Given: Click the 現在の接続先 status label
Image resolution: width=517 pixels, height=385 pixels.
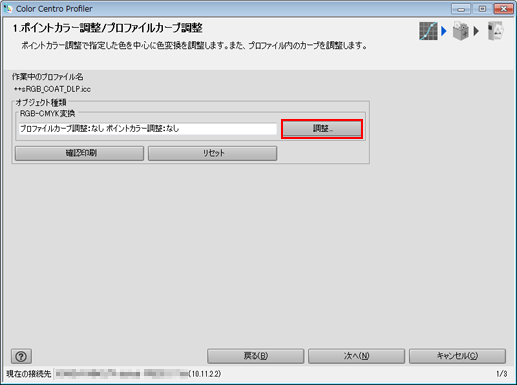Looking at the screenshot, I should click(29, 374).
